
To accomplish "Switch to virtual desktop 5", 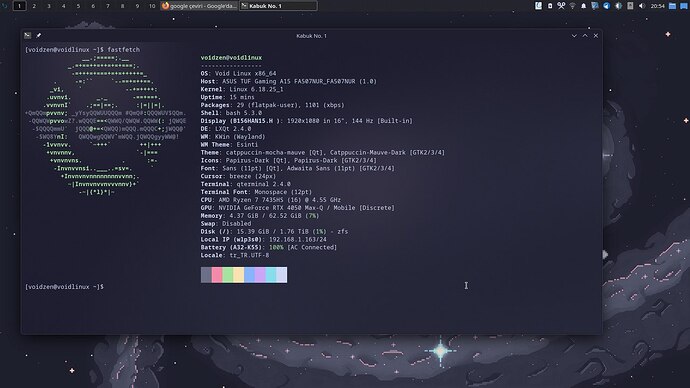I will (78, 6).
